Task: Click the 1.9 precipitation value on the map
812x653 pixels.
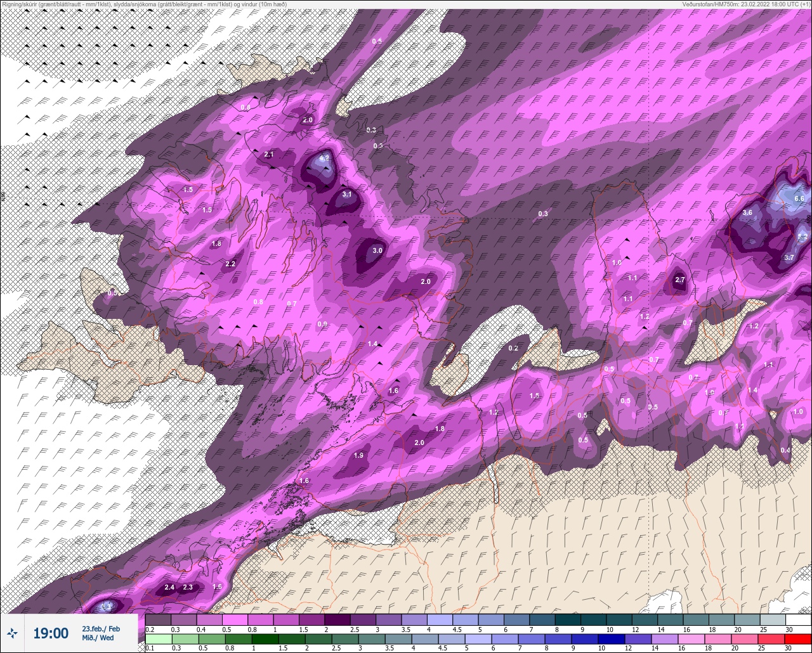Action: pos(359,455)
